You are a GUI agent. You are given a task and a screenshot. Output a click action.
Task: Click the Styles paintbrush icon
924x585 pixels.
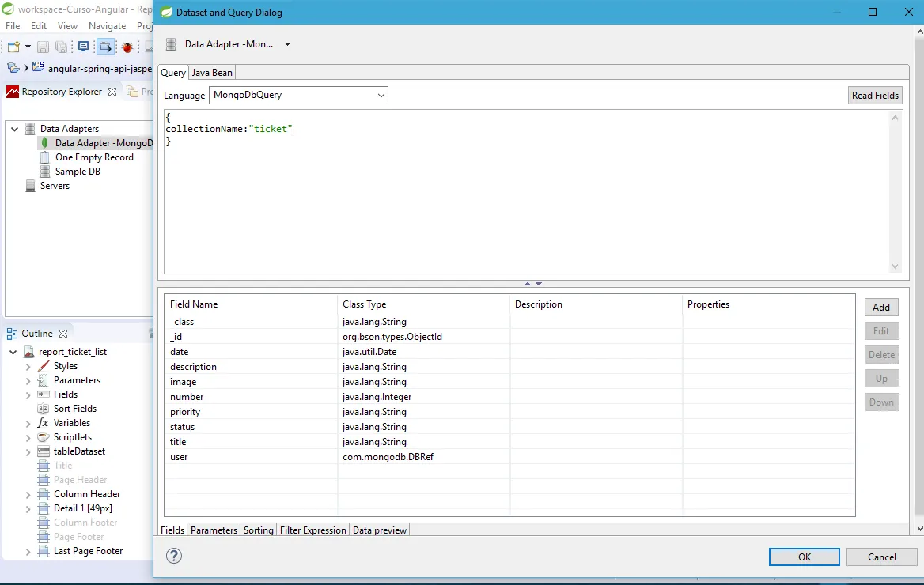click(x=44, y=366)
